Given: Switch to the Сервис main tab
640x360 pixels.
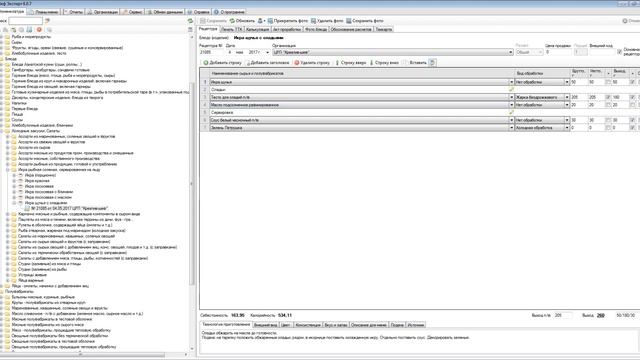Looking at the screenshot, I should [x=133, y=12].
